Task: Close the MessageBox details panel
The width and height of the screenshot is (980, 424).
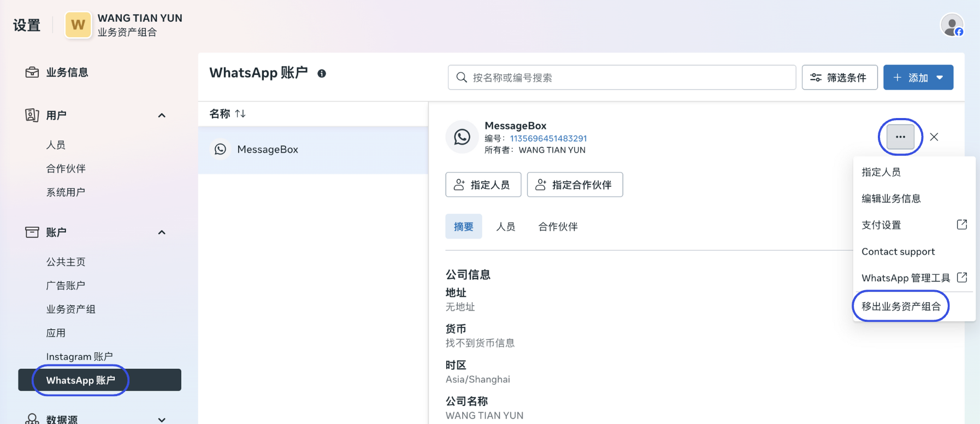Action: [x=934, y=137]
